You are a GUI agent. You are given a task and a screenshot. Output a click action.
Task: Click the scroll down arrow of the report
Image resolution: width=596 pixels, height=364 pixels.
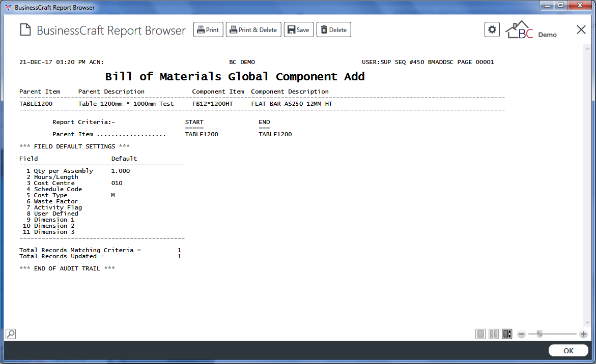coord(588,322)
